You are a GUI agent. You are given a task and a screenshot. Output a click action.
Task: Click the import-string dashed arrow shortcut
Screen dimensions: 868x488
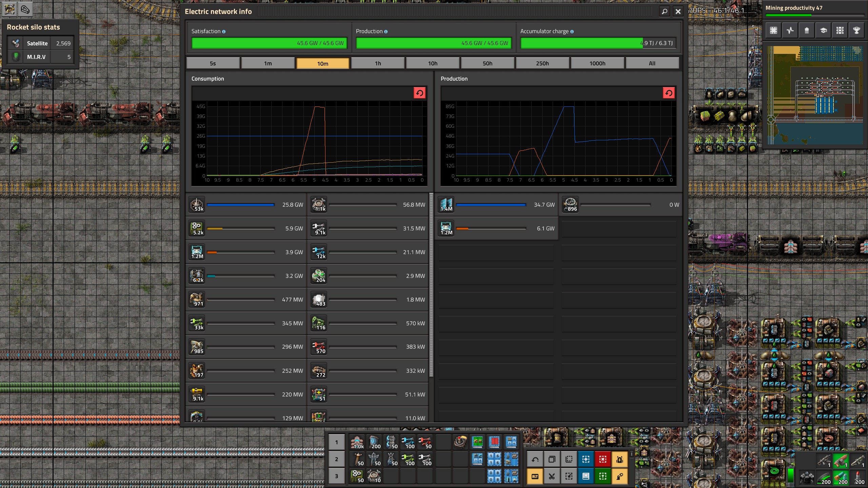[569, 476]
